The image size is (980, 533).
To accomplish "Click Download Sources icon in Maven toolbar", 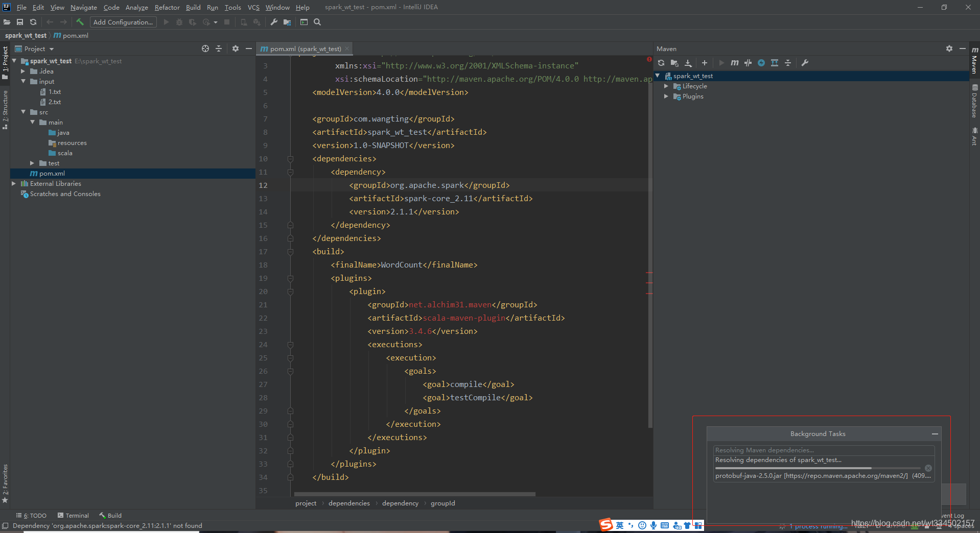I will [x=688, y=63].
